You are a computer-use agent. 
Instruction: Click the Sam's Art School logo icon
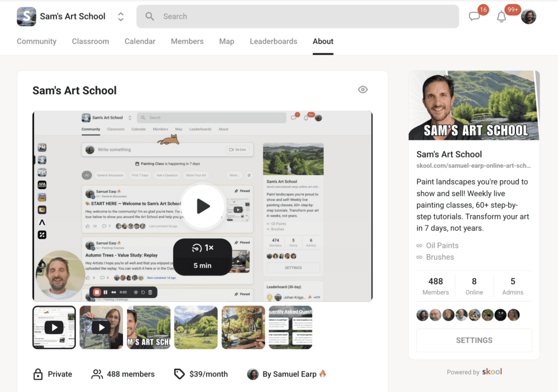27,16
